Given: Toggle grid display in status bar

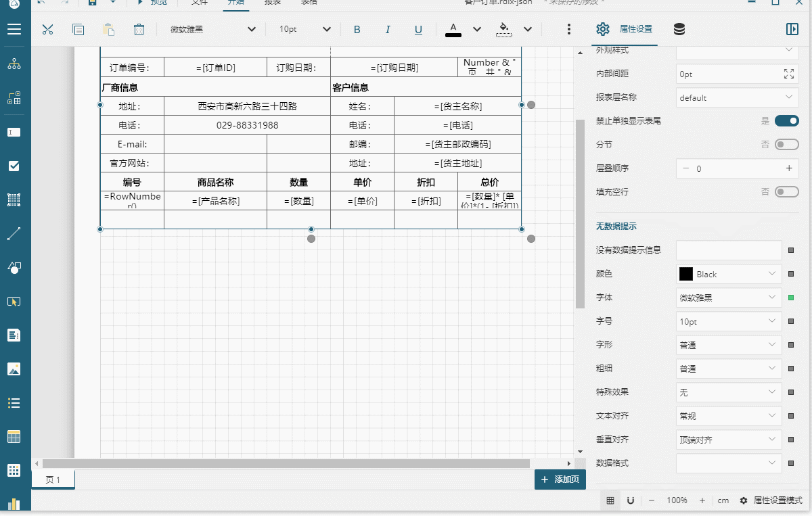Looking at the screenshot, I should tap(610, 500).
